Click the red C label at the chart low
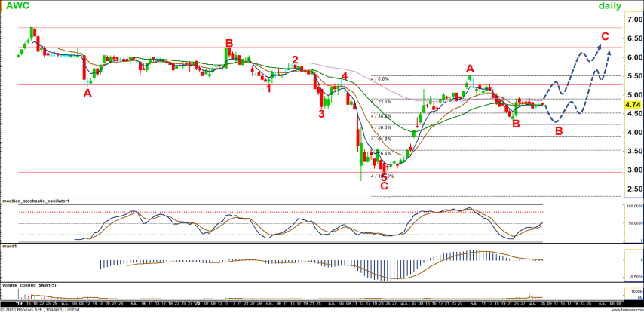 pos(384,185)
